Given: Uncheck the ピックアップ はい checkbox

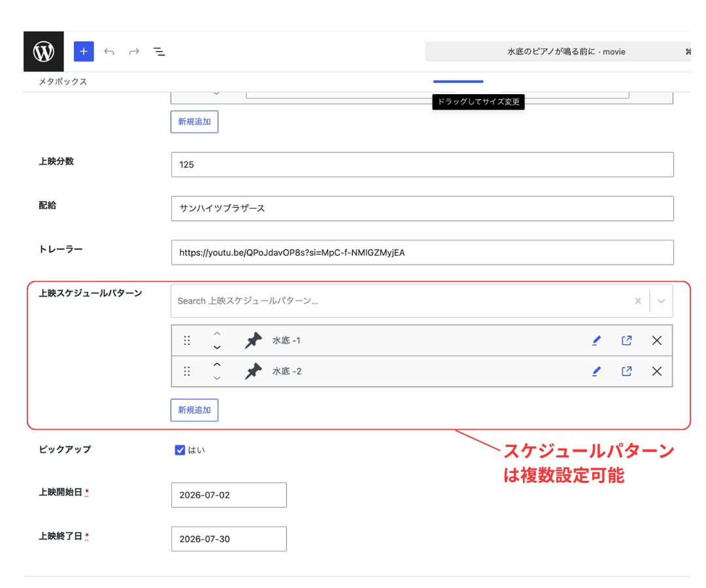Looking at the screenshot, I should point(180,450).
